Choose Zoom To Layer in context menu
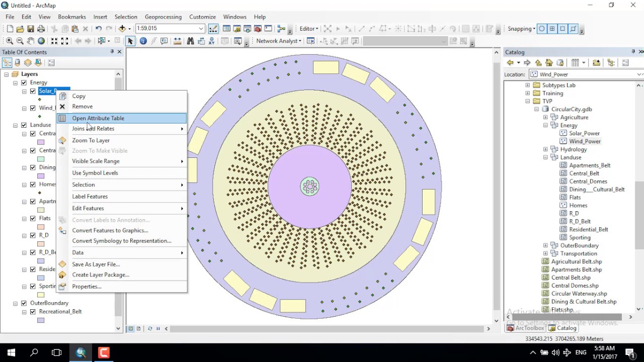 (x=121, y=140)
